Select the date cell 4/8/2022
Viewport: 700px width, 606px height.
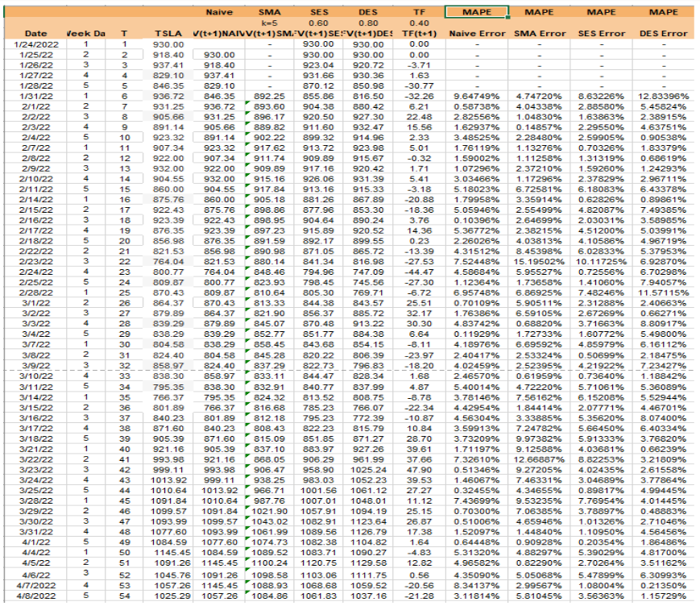click(x=35, y=596)
